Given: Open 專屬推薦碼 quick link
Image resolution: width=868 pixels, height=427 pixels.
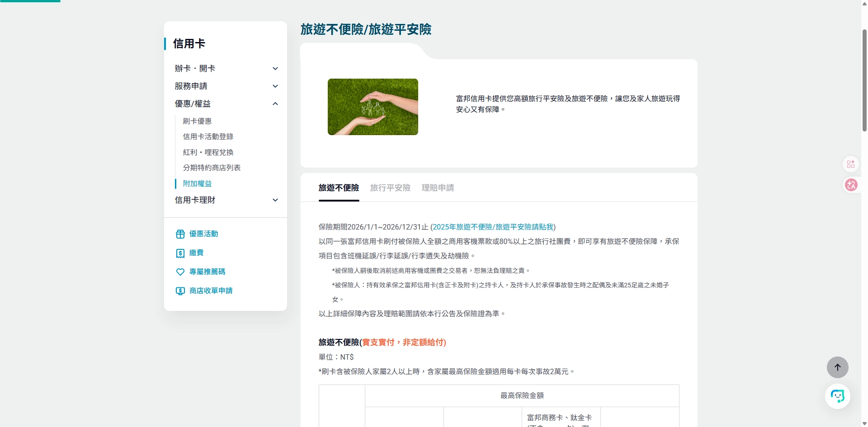Looking at the screenshot, I should pyautogui.click(x=207, y=272).
